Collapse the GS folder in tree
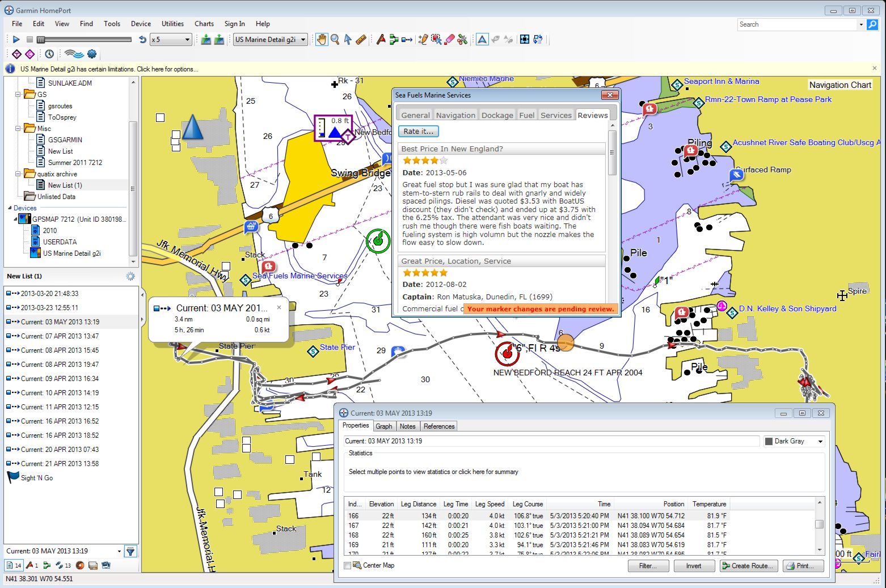This screenshot has width=886, height=588. tap(18, 95)
